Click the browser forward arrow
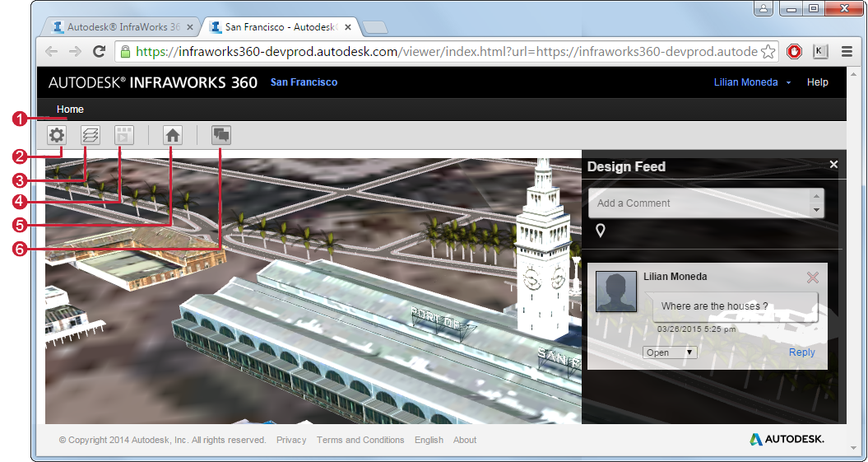 tap(75, 52)
